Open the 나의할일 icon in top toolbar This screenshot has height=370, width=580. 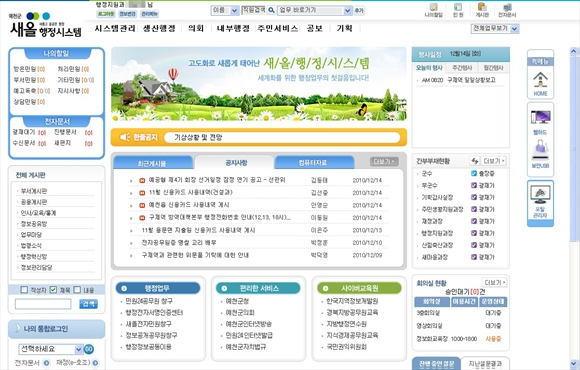(x=433, y=7)
